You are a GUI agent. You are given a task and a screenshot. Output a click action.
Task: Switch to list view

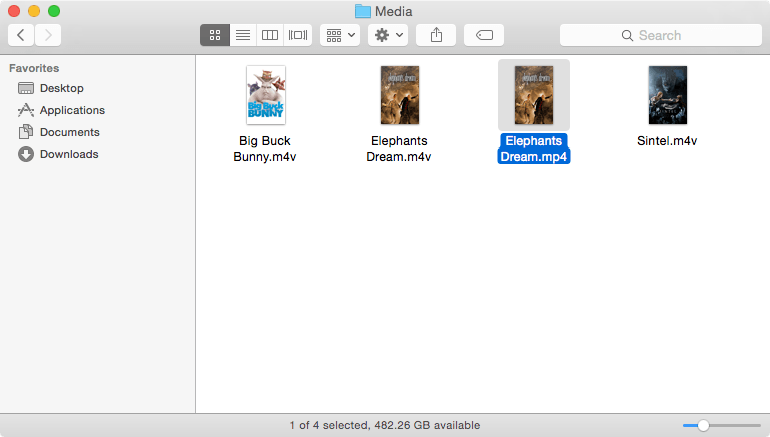click(242, 35)
